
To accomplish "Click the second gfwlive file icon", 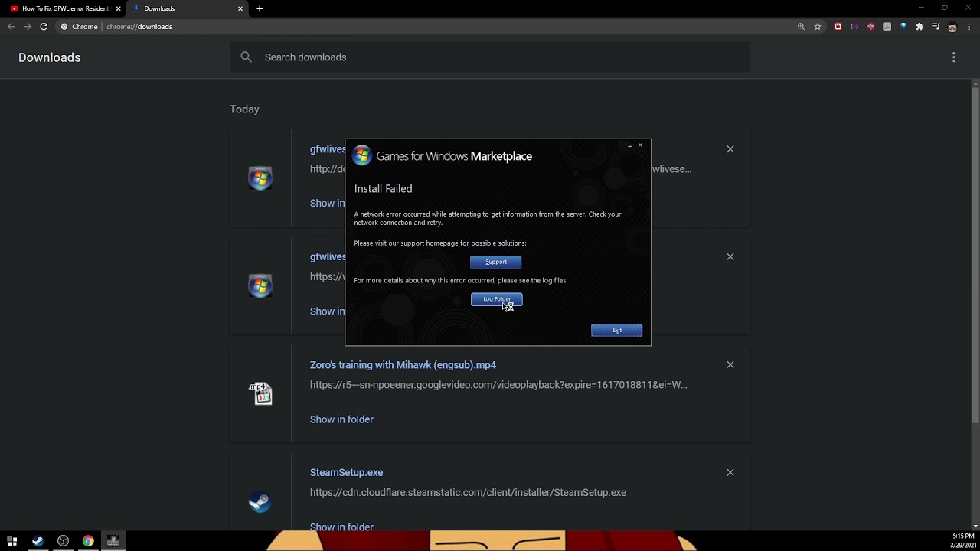I will coord(260,286).
